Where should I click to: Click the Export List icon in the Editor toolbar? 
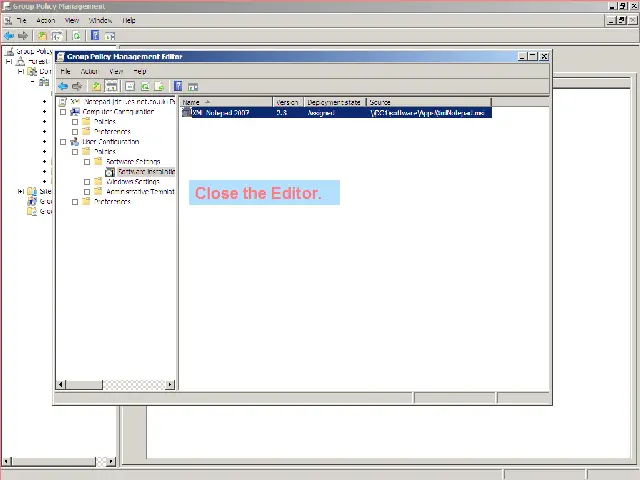tap(159, 87)
